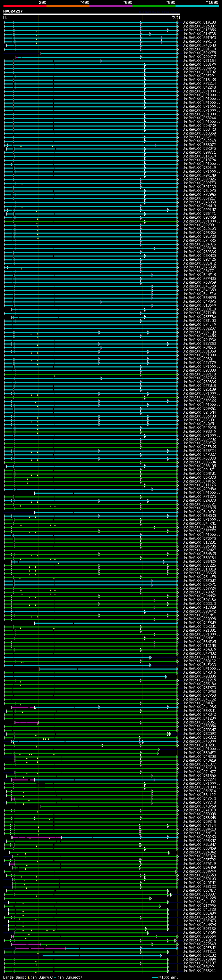Image resolution: width=222 pixels, height=980 pixels.
Task: Select the UniRef100_Q6DIV0 label
Action: 199,65
